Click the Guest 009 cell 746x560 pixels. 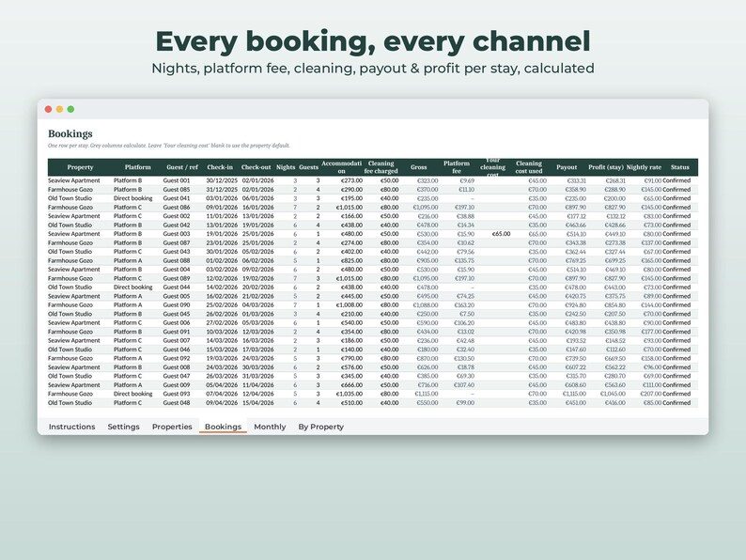(x=177, y=385)
